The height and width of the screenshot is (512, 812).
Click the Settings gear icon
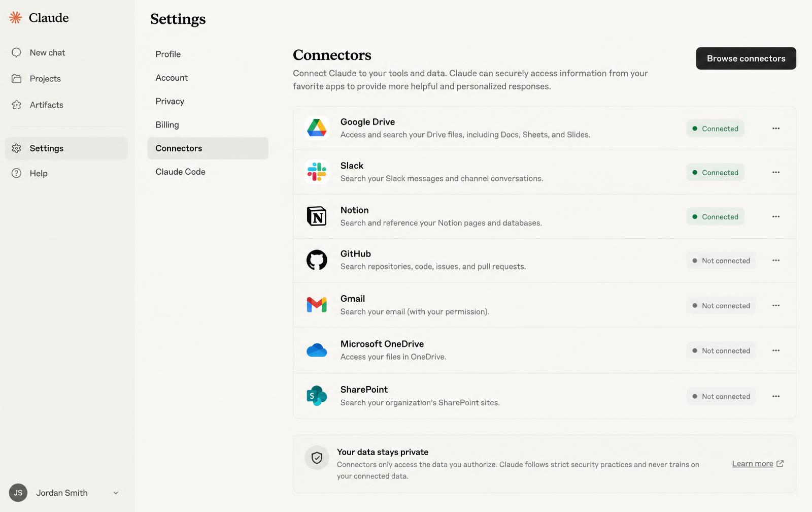(16, 148)
